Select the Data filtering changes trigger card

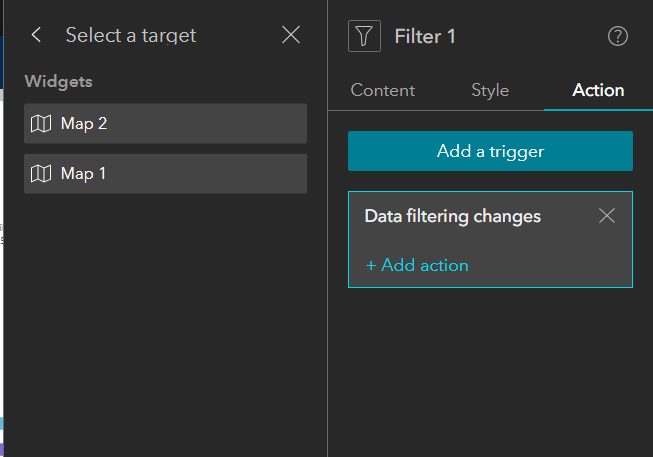490,242
